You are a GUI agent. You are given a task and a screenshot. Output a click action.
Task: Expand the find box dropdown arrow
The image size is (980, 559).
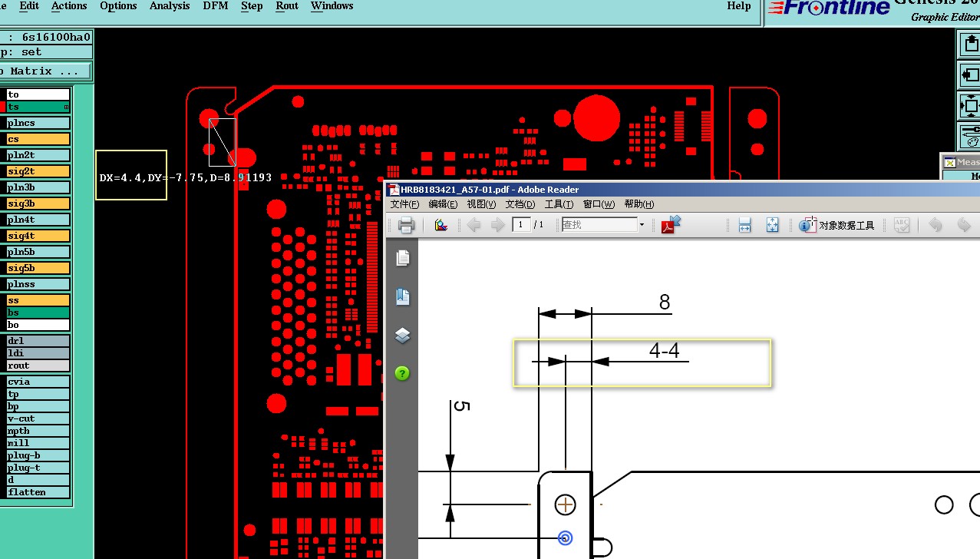click(x=642, y=225)
